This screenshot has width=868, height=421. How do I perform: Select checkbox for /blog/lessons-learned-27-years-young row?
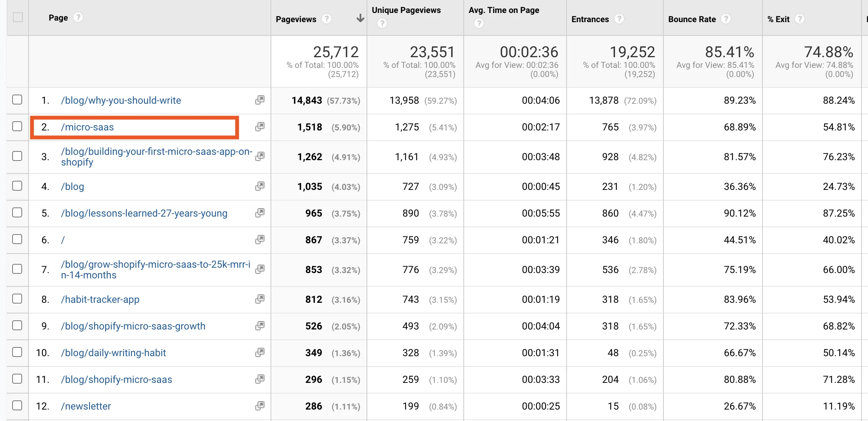click(17, 212)
